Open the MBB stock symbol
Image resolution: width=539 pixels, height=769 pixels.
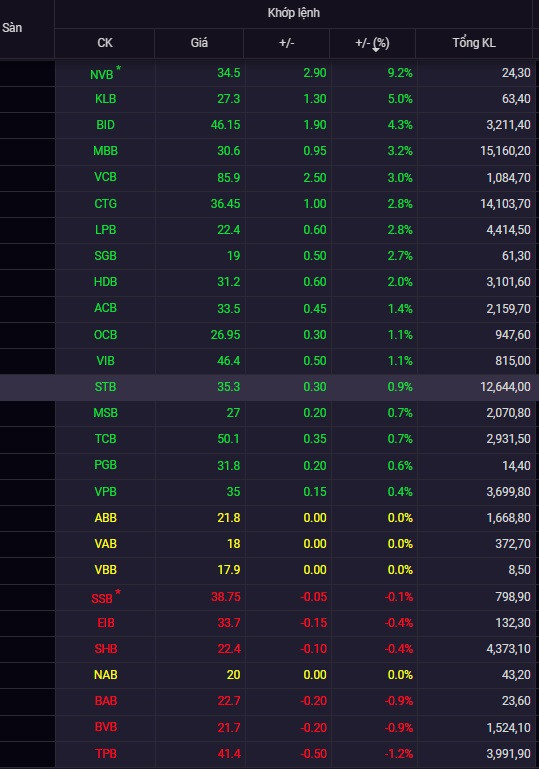(105, 151)
